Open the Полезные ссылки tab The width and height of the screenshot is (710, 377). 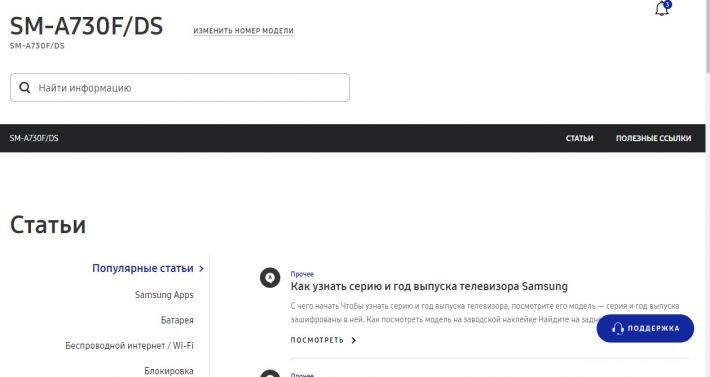click(653, 138)
